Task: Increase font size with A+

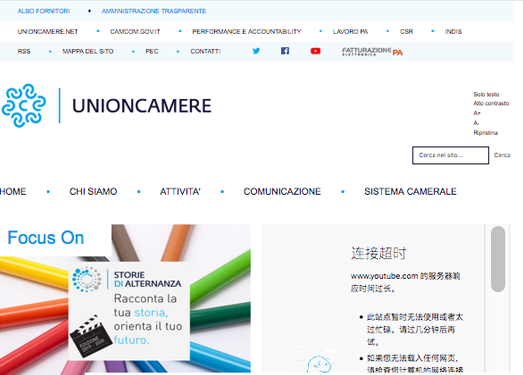Action: tap(477, 113)
